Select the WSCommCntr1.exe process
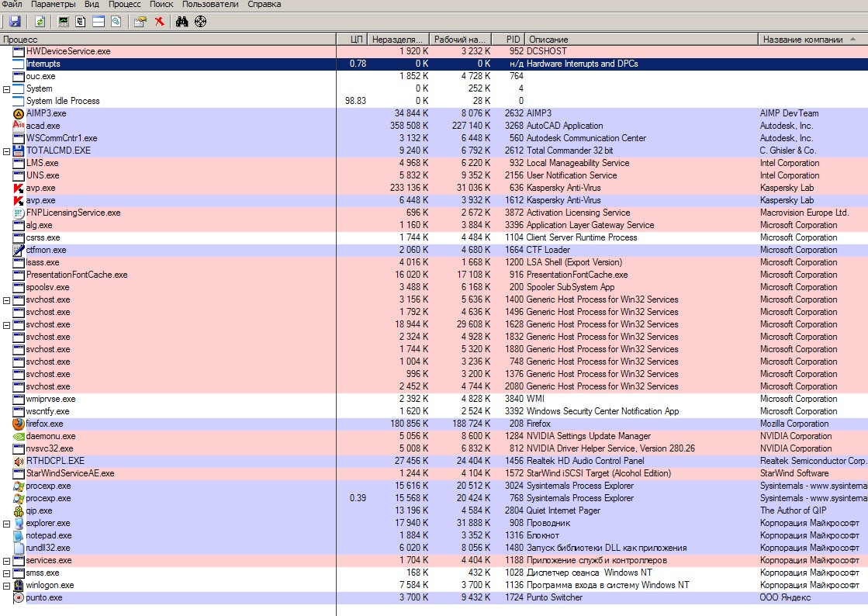The image size is (868, 616). [x=61, y=138]
